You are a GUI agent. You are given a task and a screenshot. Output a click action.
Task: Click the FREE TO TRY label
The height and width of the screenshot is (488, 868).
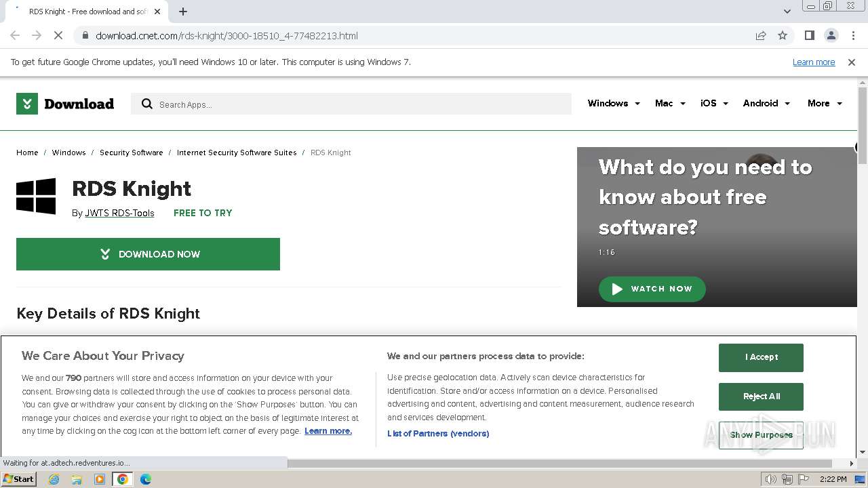(x=203, y=213)
